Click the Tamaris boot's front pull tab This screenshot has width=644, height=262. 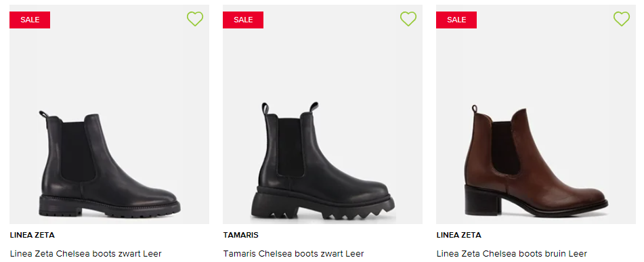tap(314, 107)
